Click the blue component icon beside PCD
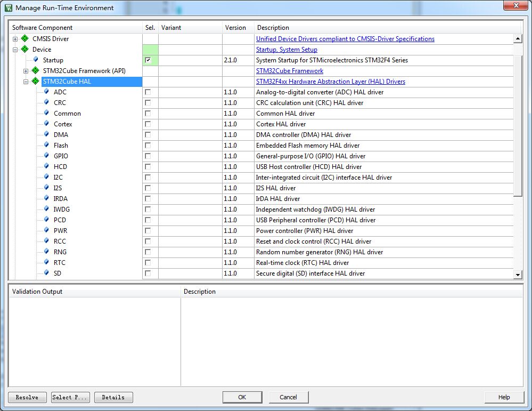Screen dimensions: 532x411 (x=46, y=220)
